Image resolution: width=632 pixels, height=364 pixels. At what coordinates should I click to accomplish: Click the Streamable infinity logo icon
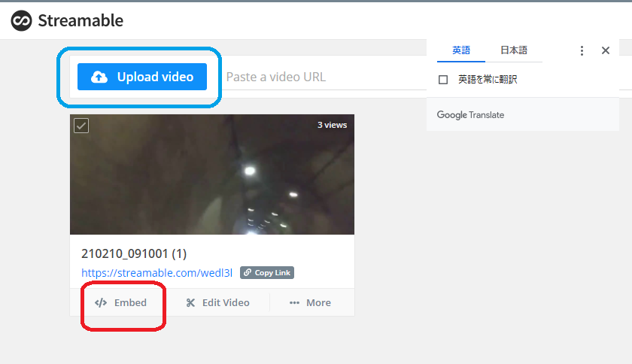tap(21, 20)
